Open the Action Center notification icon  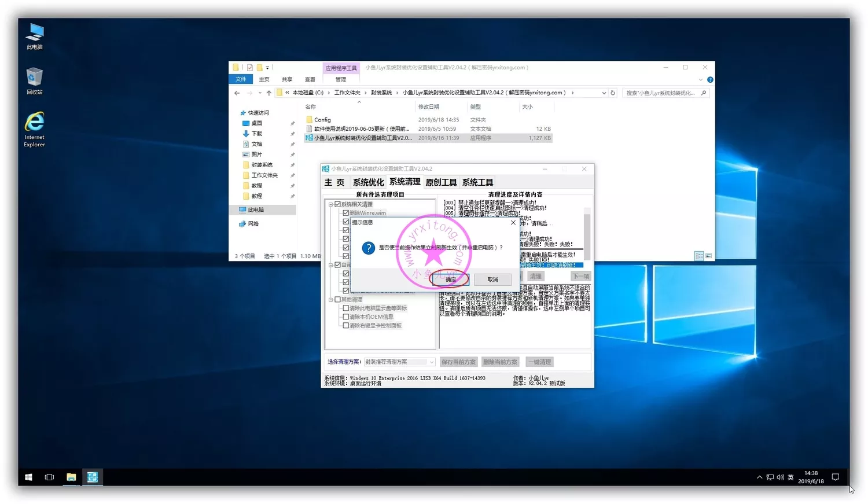coord(835,477)
